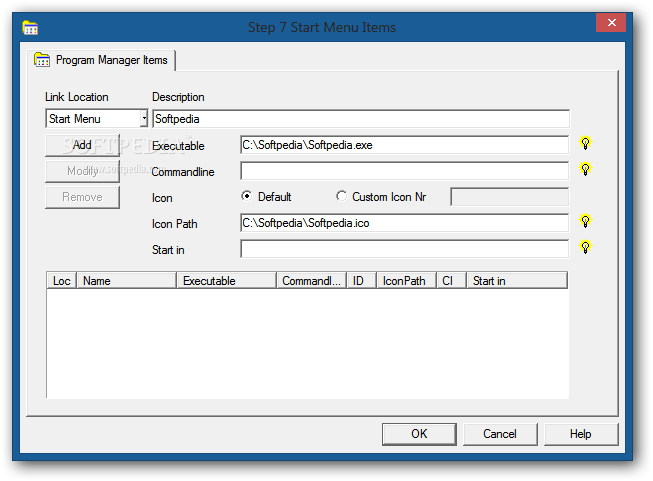
Task: Click into the Commandline input field
Action: (404, 171)
